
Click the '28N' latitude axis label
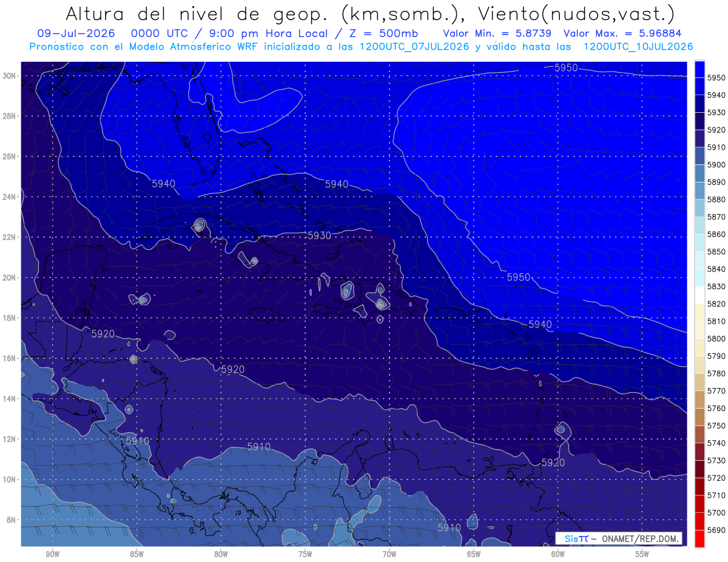(x=8, y=116)
